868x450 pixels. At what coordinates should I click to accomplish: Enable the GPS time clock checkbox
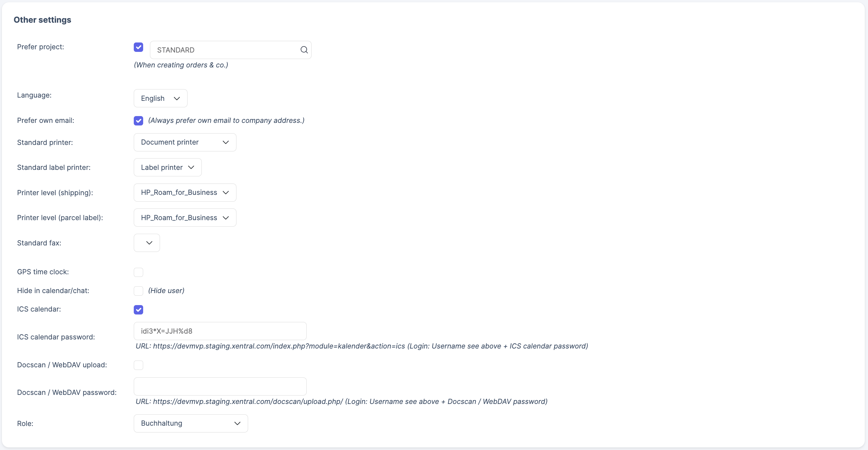[138, 272]
